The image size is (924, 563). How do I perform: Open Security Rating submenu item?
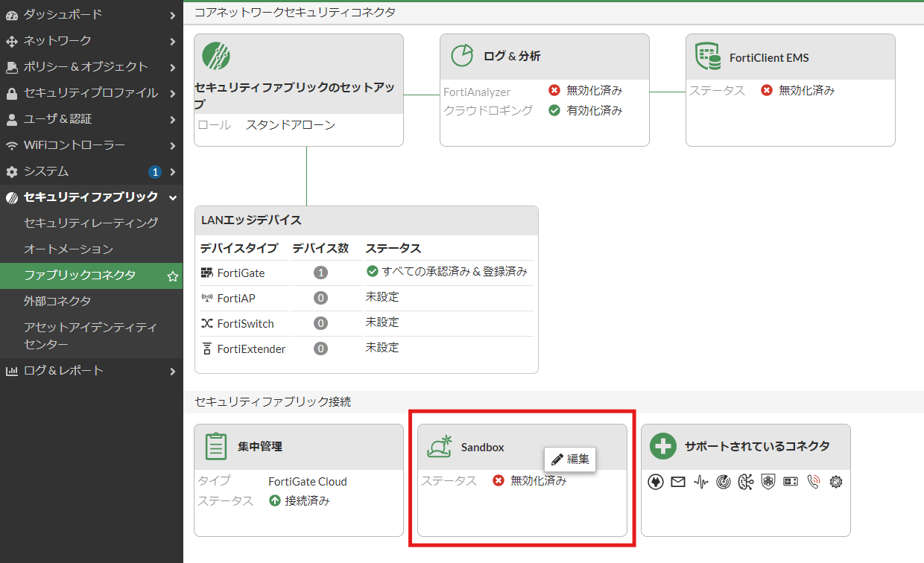coord(91,223)
